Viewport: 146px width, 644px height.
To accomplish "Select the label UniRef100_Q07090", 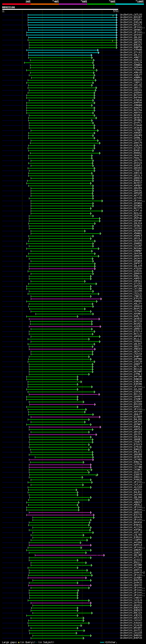I will tap(131, 198).
